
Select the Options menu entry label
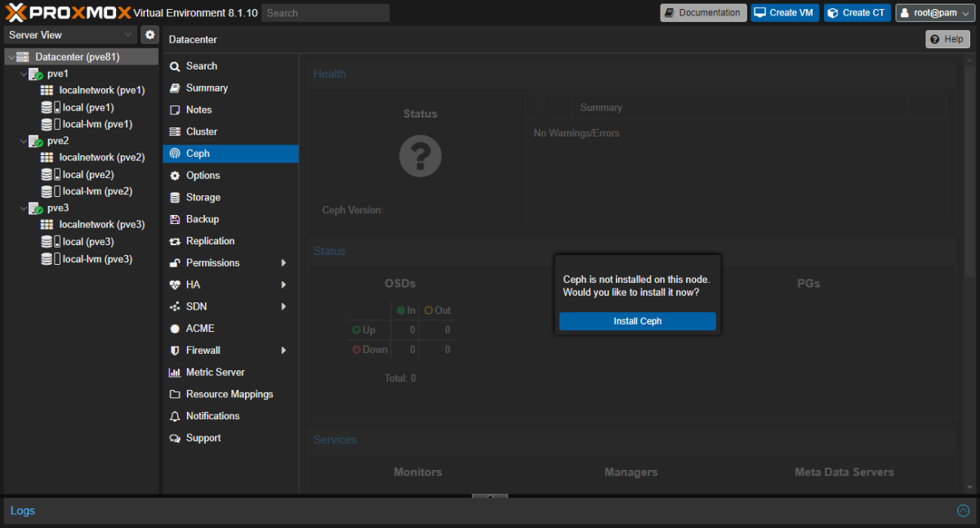(203, 176)
